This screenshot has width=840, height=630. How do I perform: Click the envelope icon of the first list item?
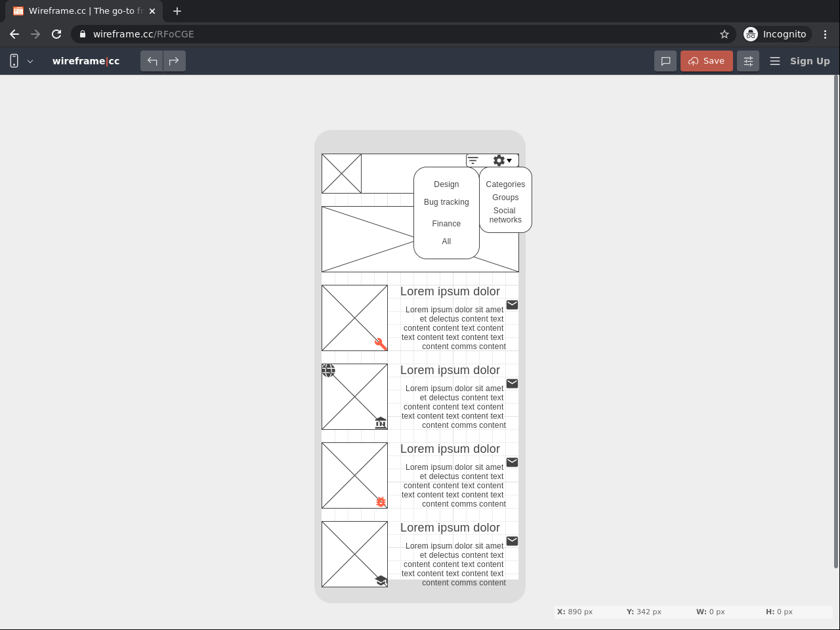click(x=513, y=304)
